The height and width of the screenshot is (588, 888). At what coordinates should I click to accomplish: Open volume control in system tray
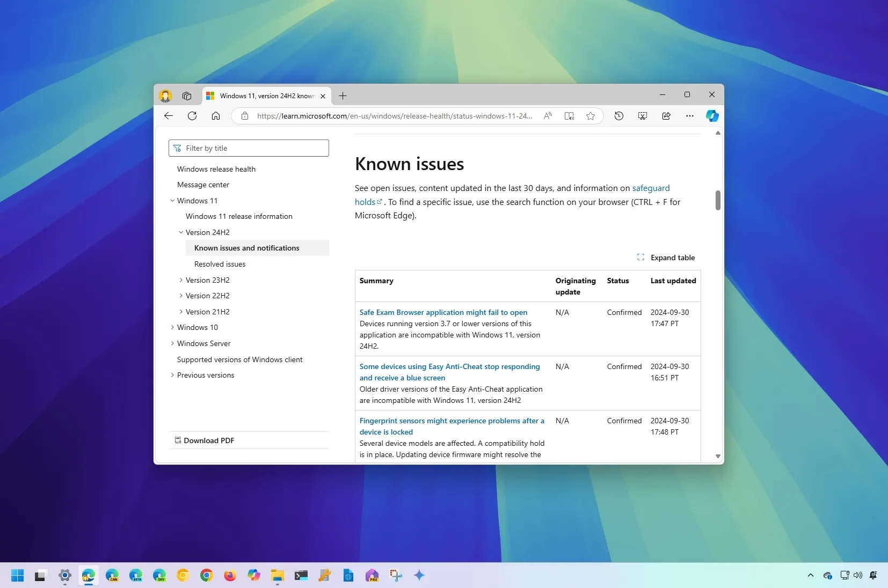858,576
